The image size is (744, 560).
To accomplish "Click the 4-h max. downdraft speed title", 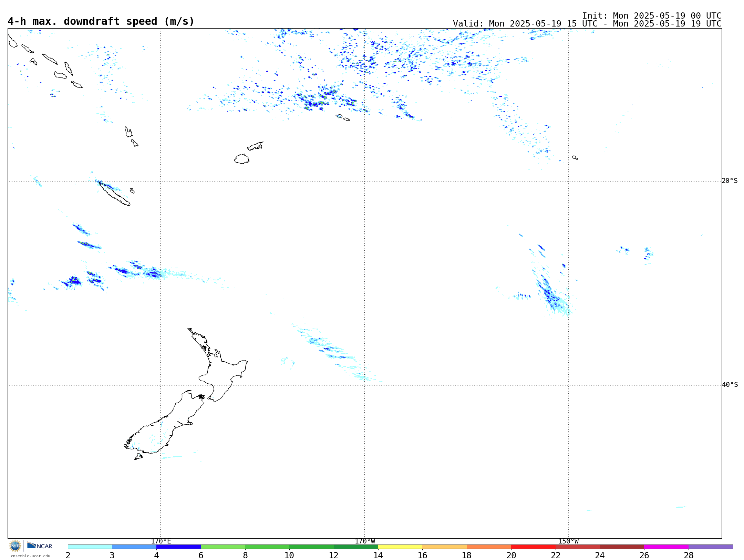I will 101,21.
